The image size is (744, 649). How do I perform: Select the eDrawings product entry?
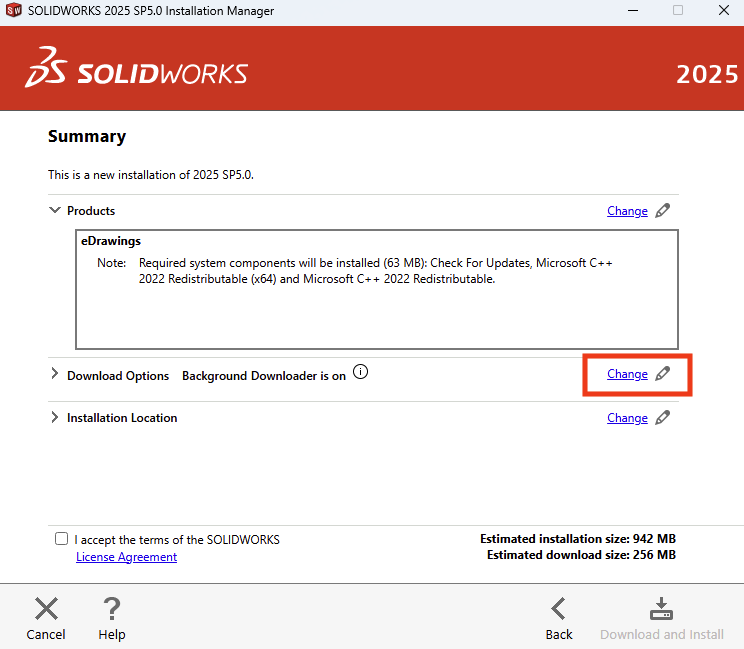point(111,241)
